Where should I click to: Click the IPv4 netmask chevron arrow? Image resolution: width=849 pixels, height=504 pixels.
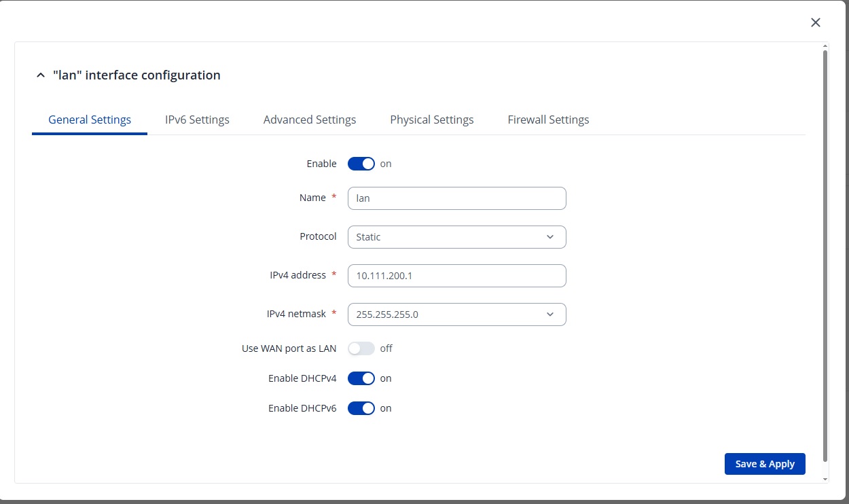tap(550, 314)
